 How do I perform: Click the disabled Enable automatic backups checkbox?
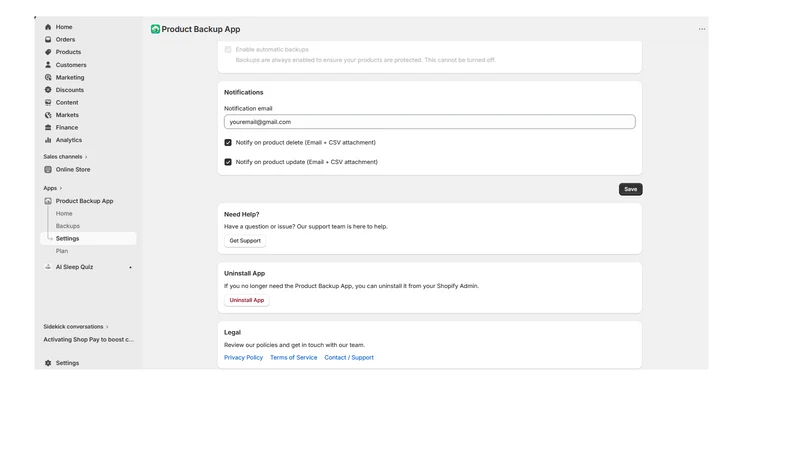pos(228,49)
